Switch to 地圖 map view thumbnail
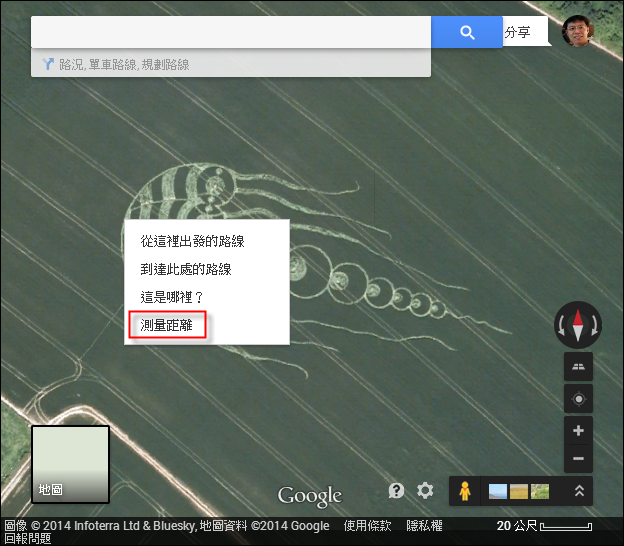The width and height of the screenshot is (624, 546). (x=70, y=464)
